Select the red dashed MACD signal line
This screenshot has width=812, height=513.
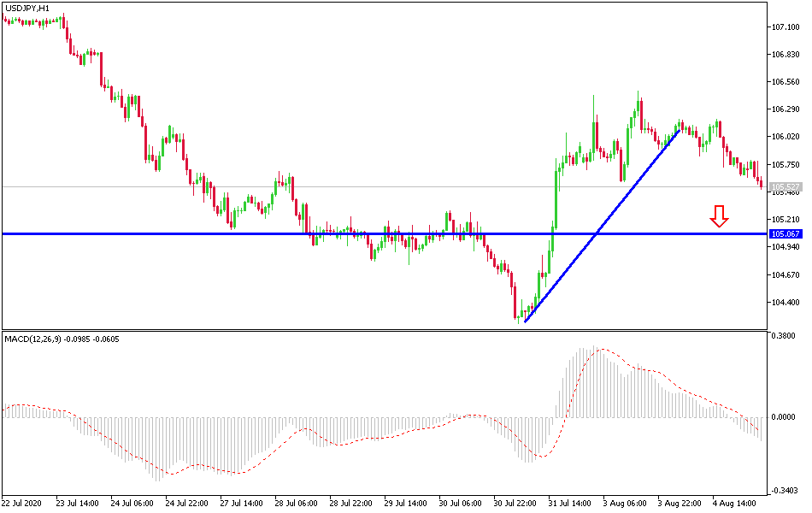click(x=382, y=412)
